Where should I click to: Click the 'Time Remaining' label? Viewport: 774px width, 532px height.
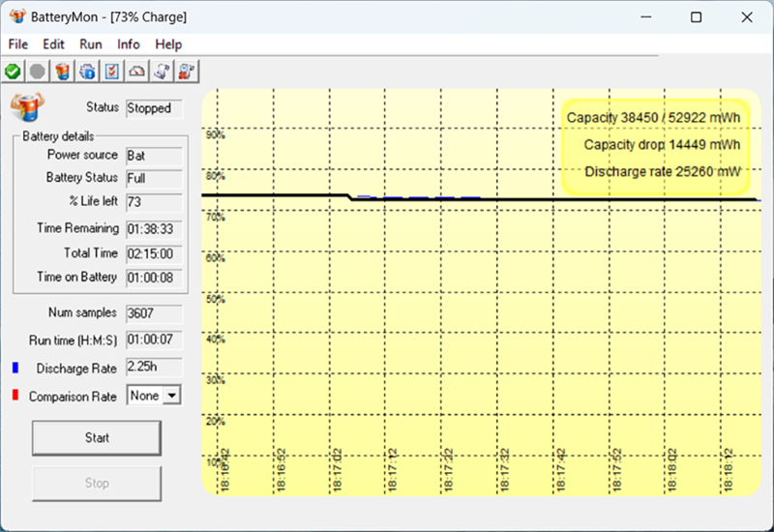78,228
